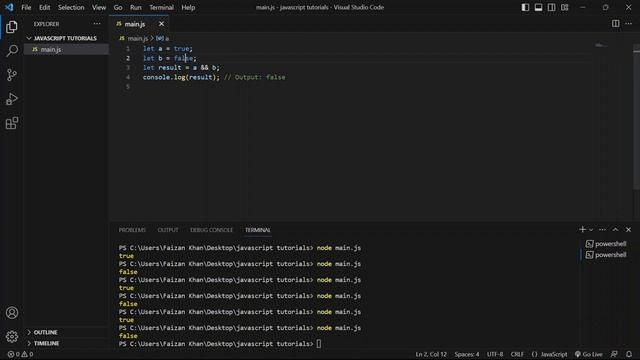
Task: Open the Manage gear icon
Action: [12, 337]
